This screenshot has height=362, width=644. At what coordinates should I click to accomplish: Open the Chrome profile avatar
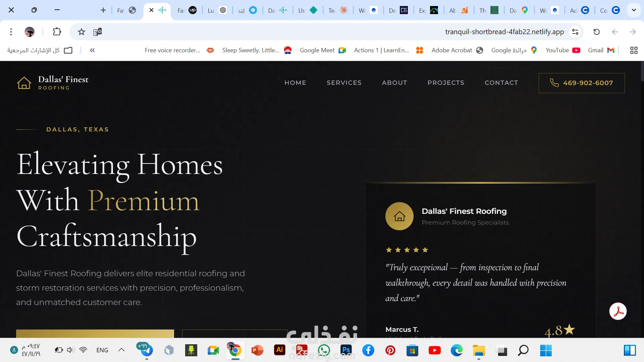[30, 32]
